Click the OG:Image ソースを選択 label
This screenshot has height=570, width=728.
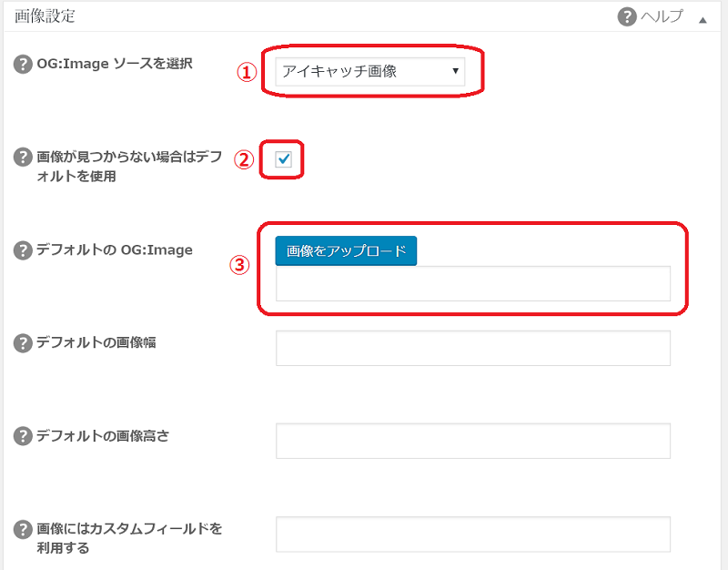pos(115,64)
